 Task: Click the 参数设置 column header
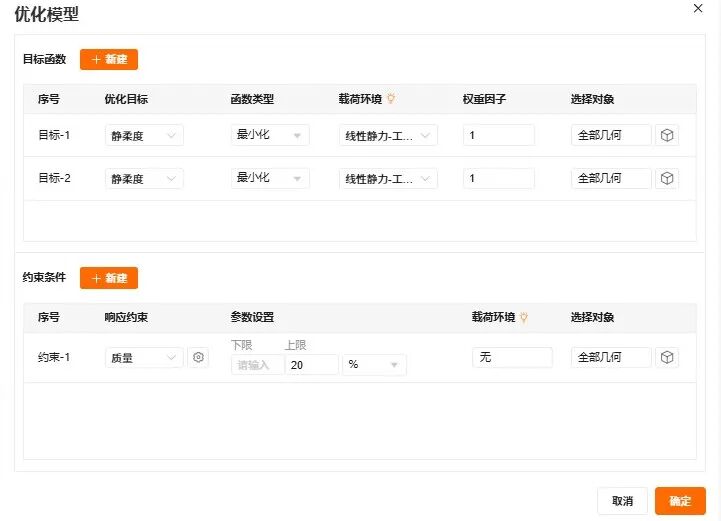[x=252, y=317]
